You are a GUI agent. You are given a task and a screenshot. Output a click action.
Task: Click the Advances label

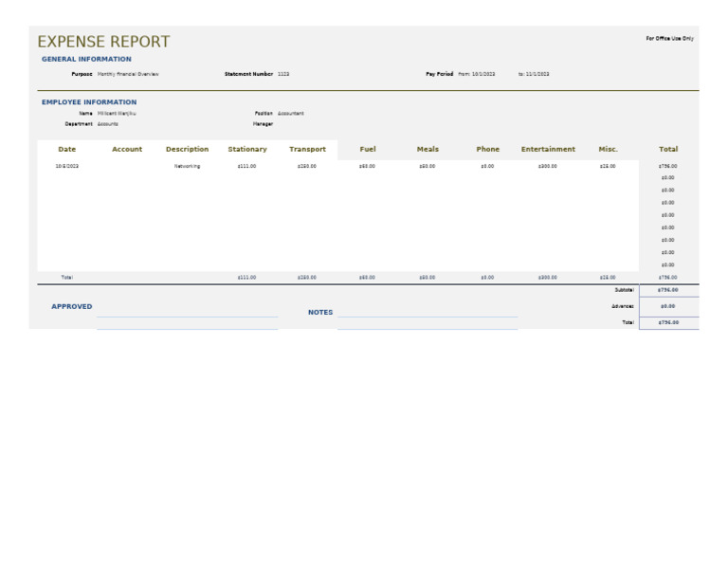[623, 306]
